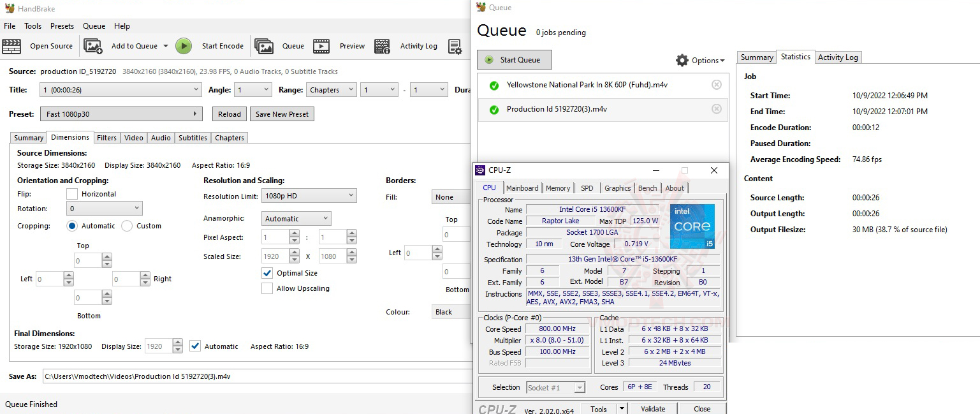Open the end chapter dropdown
The width and height of the screenshot is (980, 414).
click(x=429, y=90)
